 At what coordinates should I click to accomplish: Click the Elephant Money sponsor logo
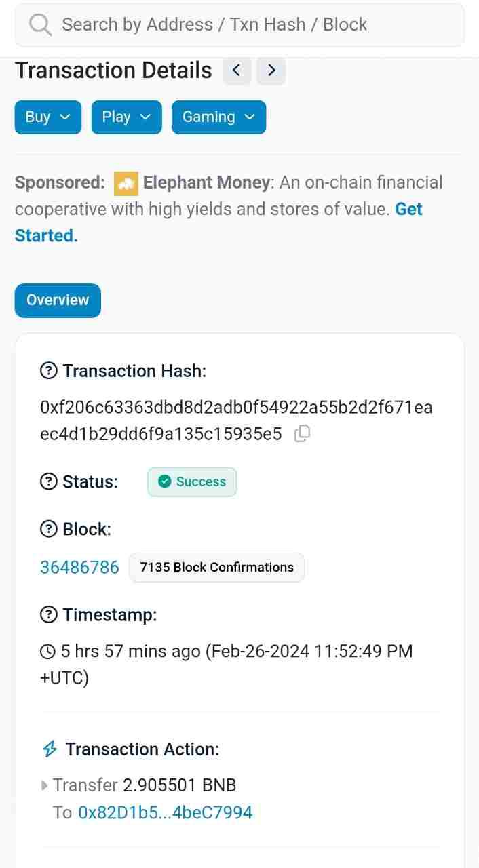click(x=126, y=183)
